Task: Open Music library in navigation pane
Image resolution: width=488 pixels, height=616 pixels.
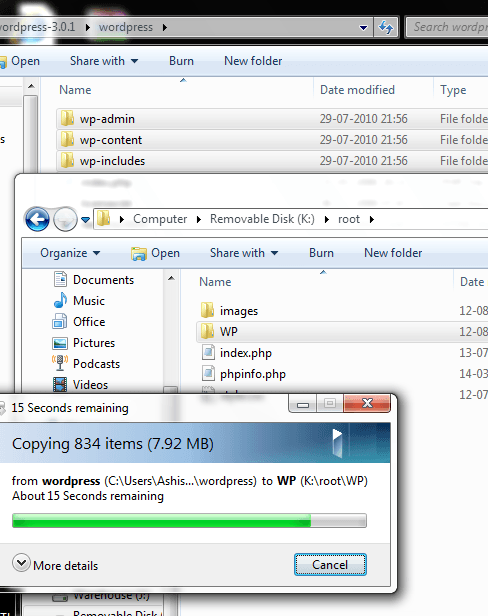Action: 89,301
